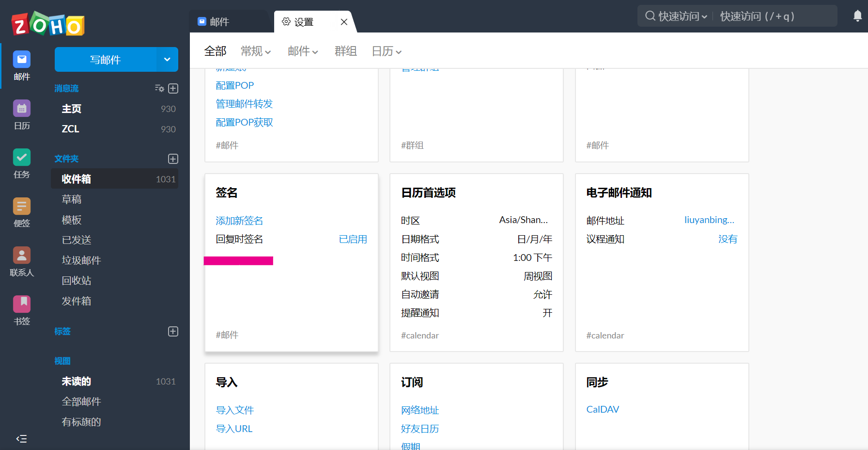This screenshot has height=450, width=868.
Task: Expand the 日历 settings dropdown
Action: tap(386, 51)
